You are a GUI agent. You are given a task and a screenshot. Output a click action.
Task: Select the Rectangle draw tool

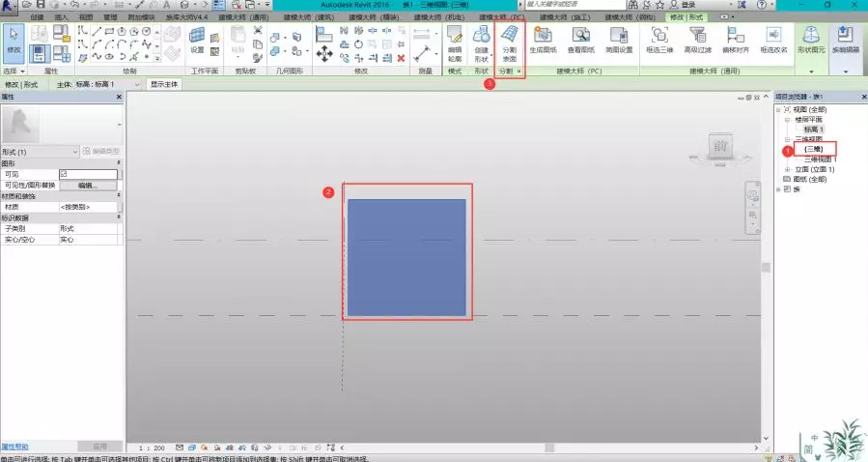click(x=109, y=31)
